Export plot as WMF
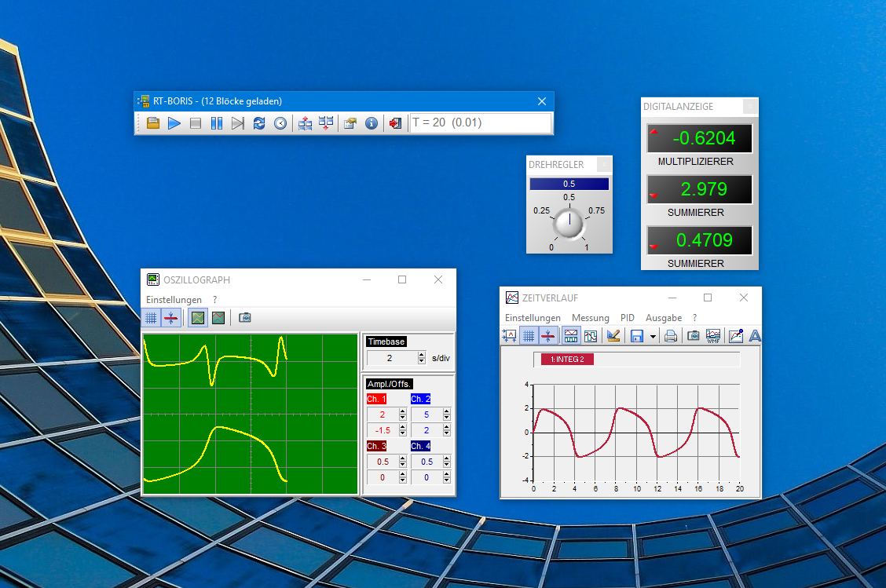Viewport: 886px width, 588px height. click(x=713, y=336)
